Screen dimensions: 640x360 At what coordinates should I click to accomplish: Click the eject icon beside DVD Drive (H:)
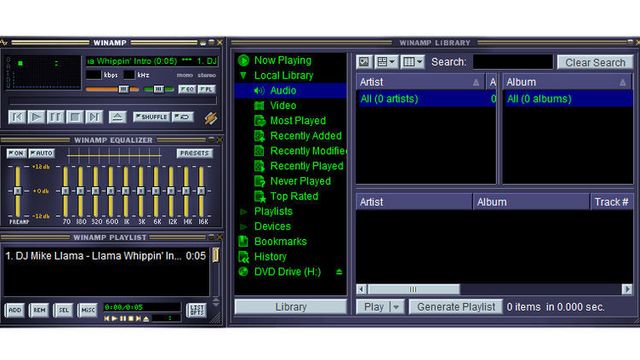click(x=339, y=272)
